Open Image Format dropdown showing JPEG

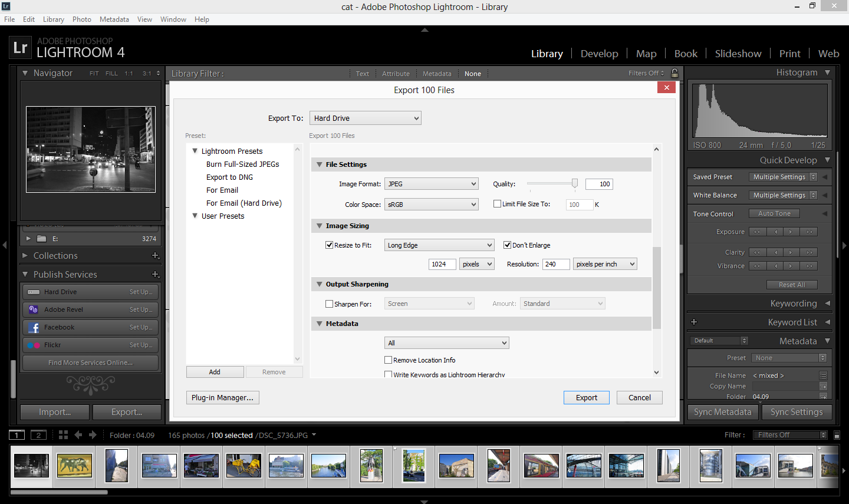click(x=431, y=184)
